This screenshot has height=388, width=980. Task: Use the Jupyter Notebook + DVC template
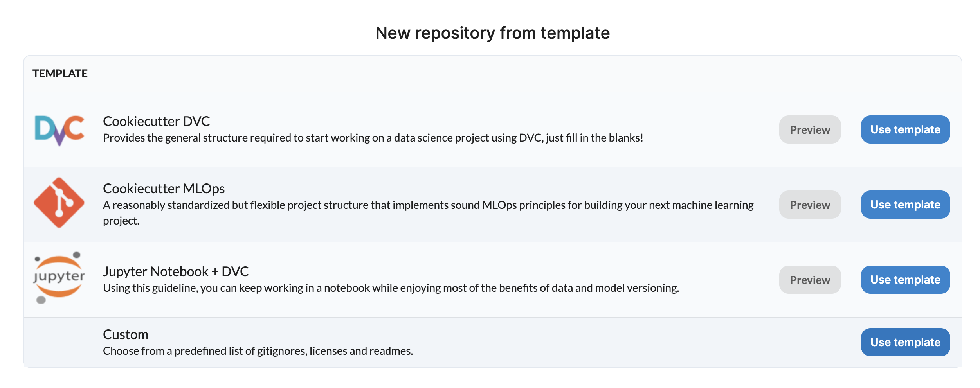(x=905, y=280)
